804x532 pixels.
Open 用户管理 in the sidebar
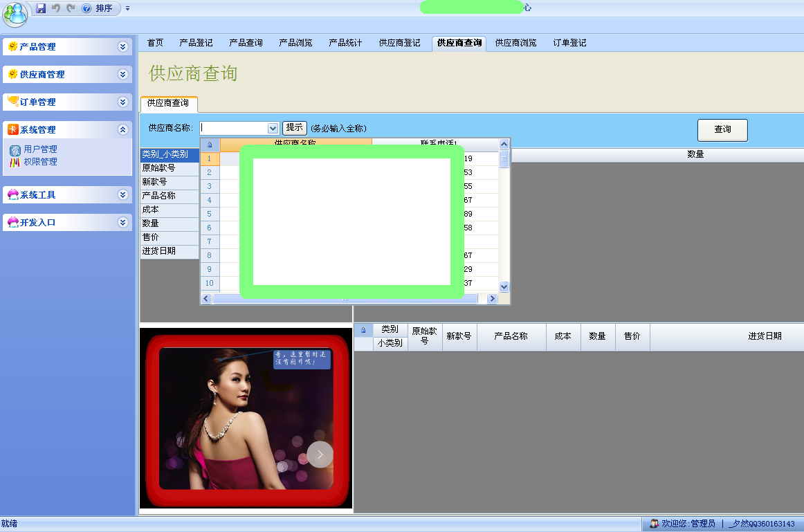[x=40, y=149]
